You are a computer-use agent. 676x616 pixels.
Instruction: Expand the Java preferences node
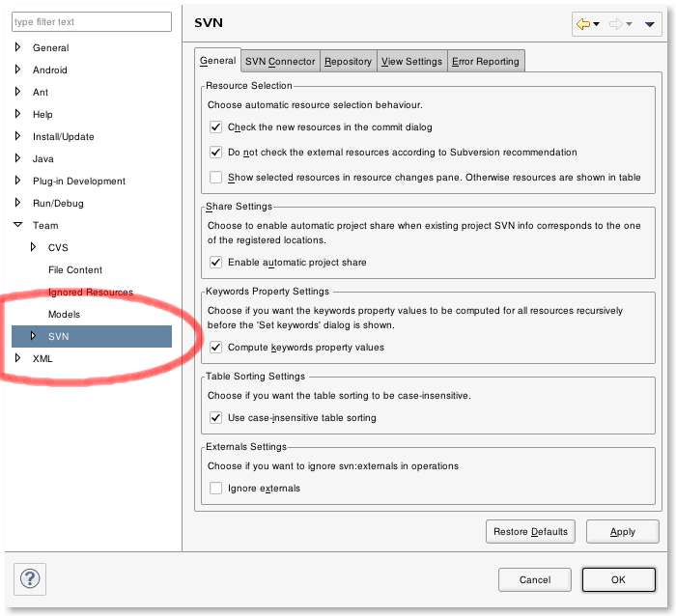point(17,158)
